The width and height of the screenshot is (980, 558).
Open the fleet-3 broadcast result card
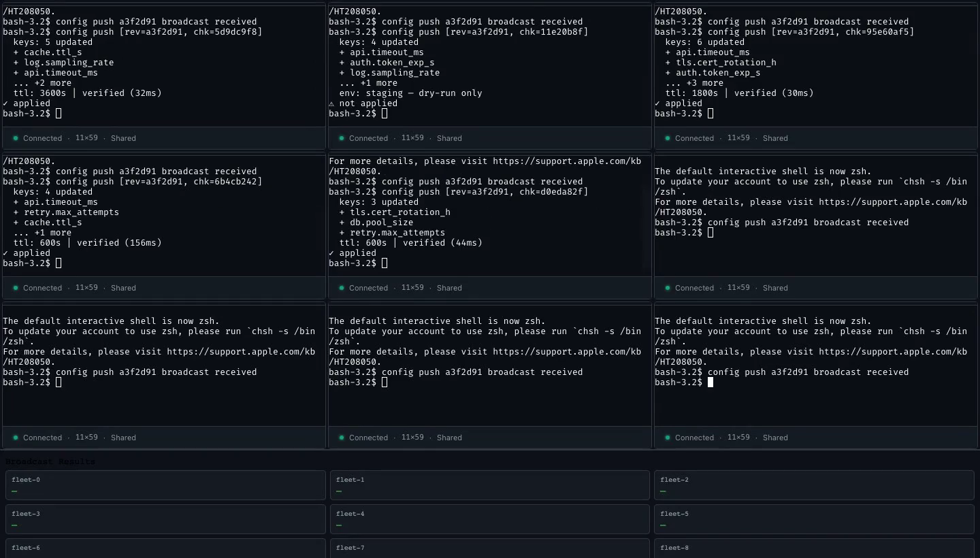[x=165, y=519]
